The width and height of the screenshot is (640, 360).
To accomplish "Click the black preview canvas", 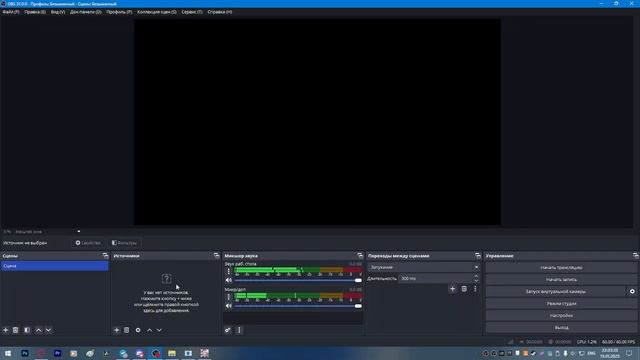I will [318, 122].
